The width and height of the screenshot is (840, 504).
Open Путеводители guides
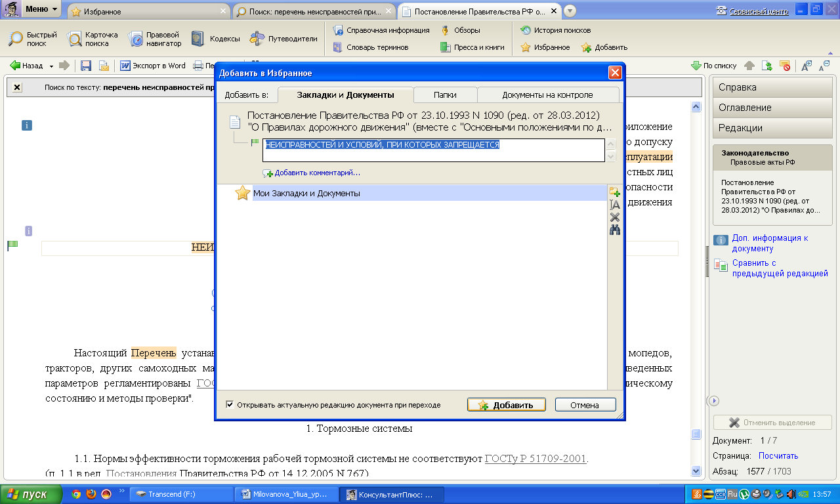pyautogui.click(x=284, y=39)
